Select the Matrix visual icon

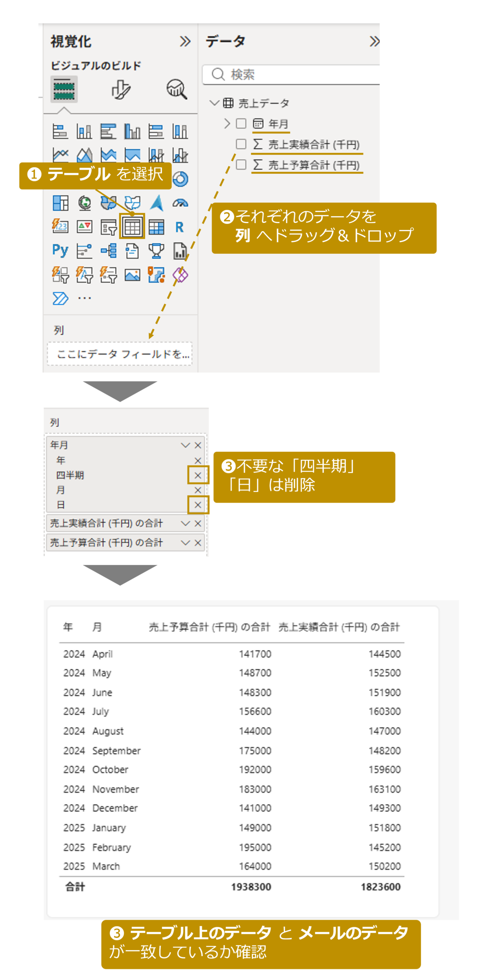pos(156,226)
